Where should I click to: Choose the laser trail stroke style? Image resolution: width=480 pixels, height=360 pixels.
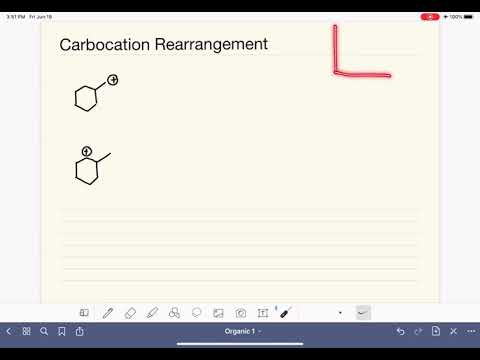(x=363, y=313)
